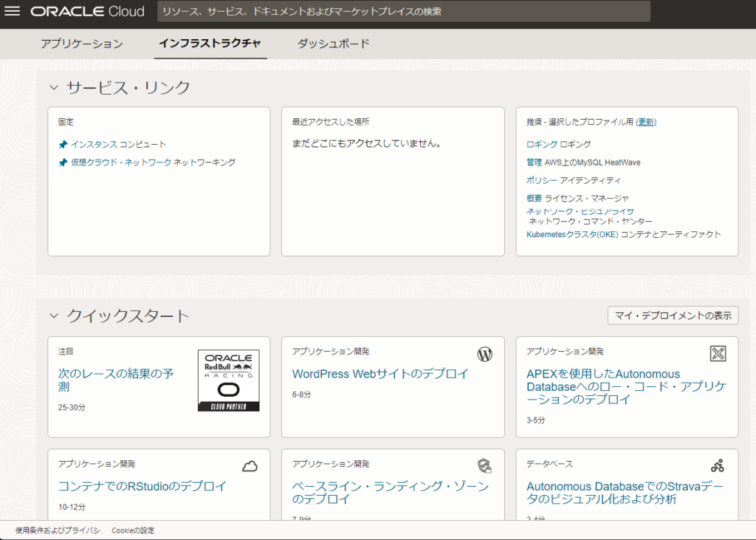
Task: Click the 更新 link in recommendations
Action: tap(646, 122)
